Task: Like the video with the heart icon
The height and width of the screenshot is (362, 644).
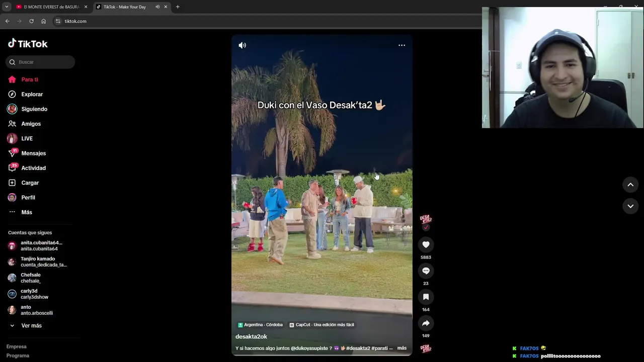Action: click(x=426, y=244)
